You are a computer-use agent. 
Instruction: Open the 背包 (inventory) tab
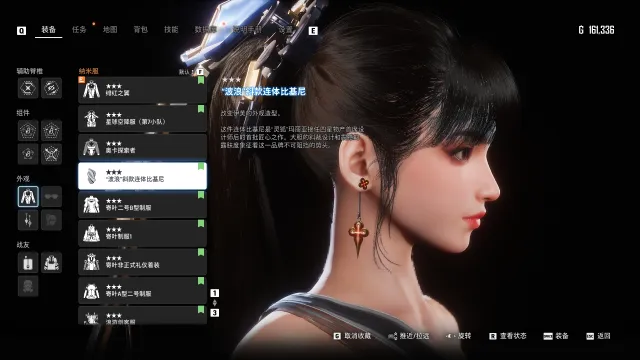[x=140, y=30]
